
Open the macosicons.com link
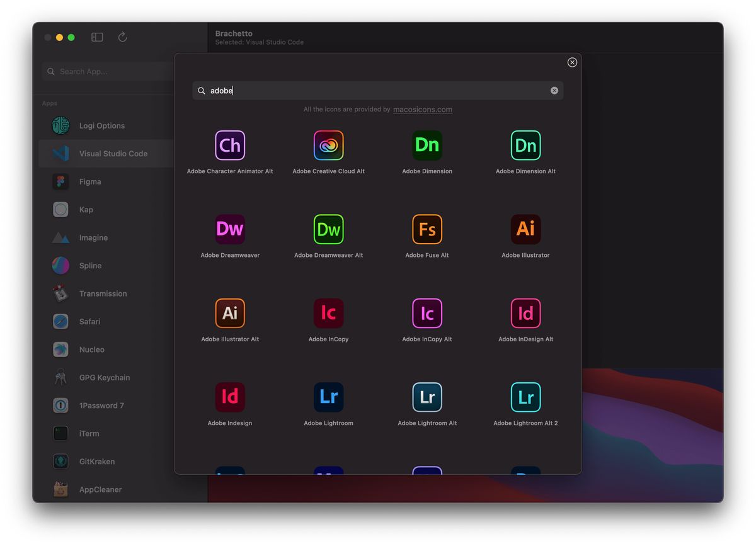(x=423, y=110)
